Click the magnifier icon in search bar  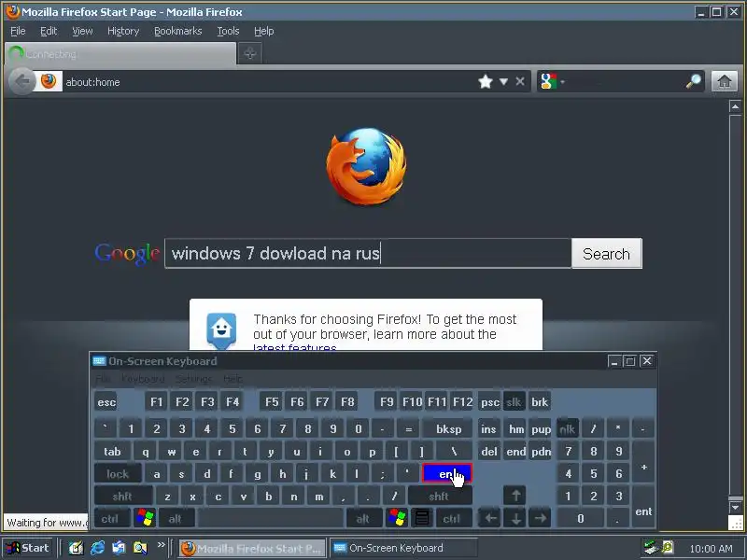point(694,81)
